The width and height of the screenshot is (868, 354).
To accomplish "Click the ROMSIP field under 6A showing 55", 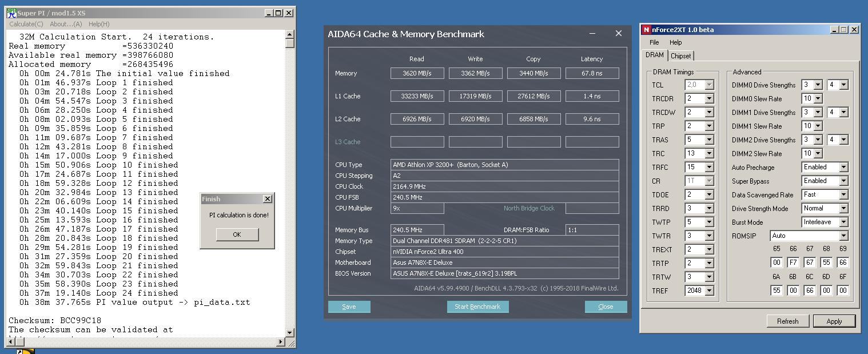I will pyautogui.click(x=777, y=290).
